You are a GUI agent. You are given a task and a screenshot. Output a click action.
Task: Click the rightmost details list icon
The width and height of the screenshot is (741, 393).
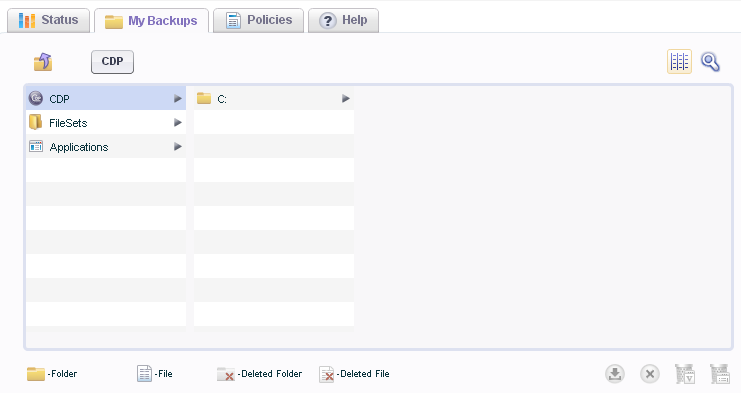click(x=720, y=374)
